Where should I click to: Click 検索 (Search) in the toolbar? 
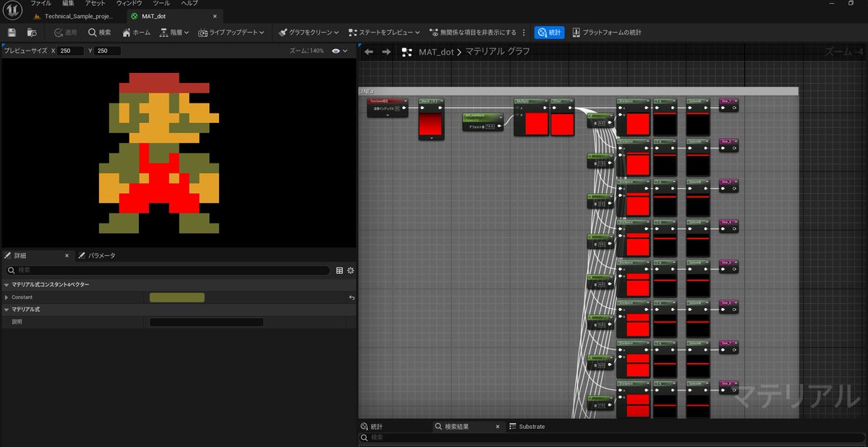100,33
